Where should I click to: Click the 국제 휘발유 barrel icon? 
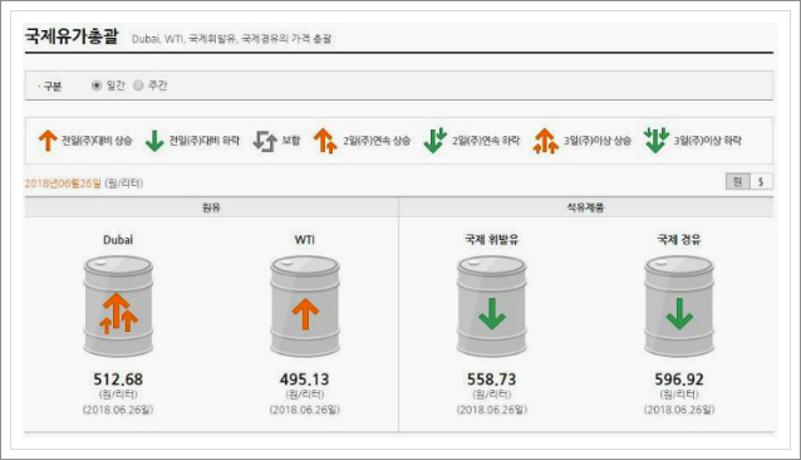click(x=492, y=306)
